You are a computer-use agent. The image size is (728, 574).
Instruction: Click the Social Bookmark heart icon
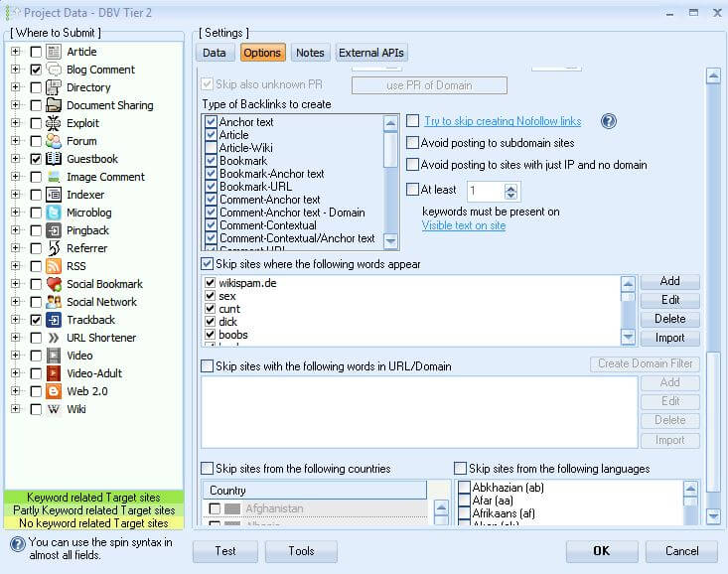pyautogui.click(x=54, y=284)
